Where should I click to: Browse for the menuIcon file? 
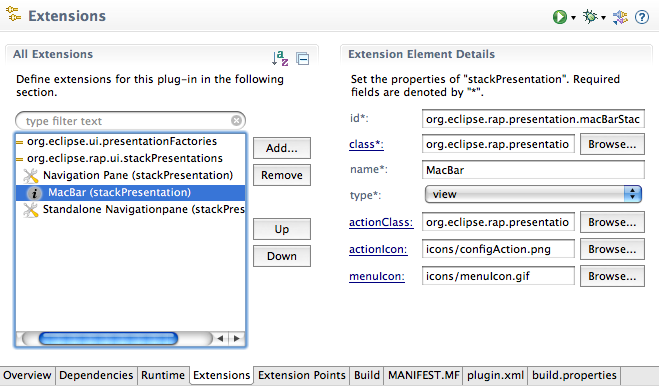(x=612, y=276)
